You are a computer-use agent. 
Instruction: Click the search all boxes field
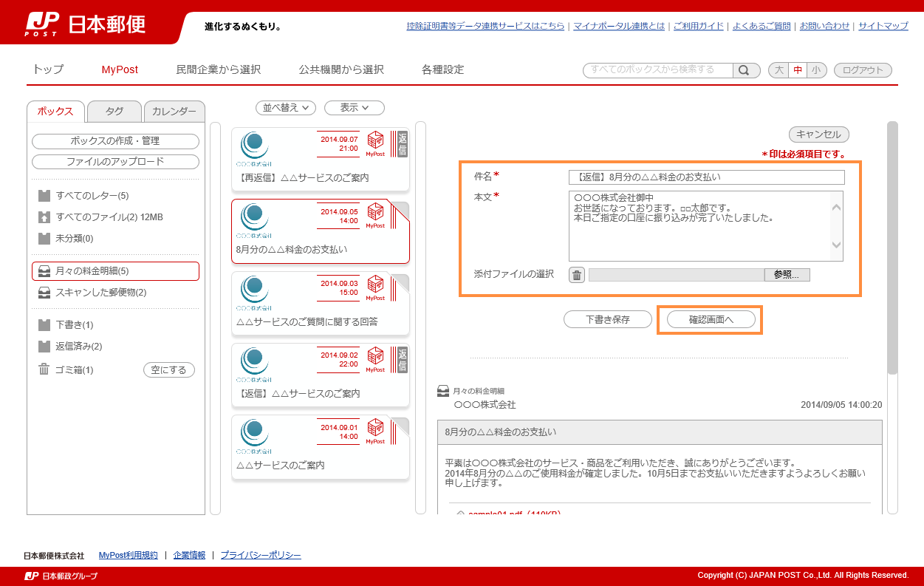[658, 70]
